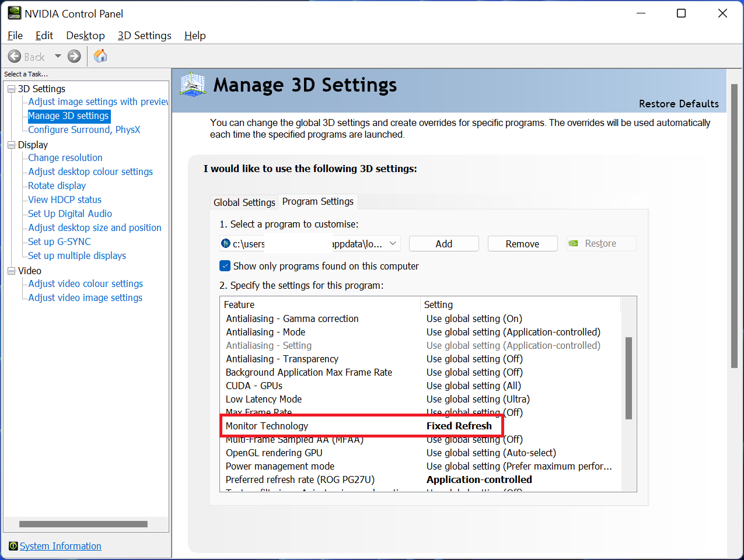Open the File menu
The image size is (744, 560).
[15, 36]
